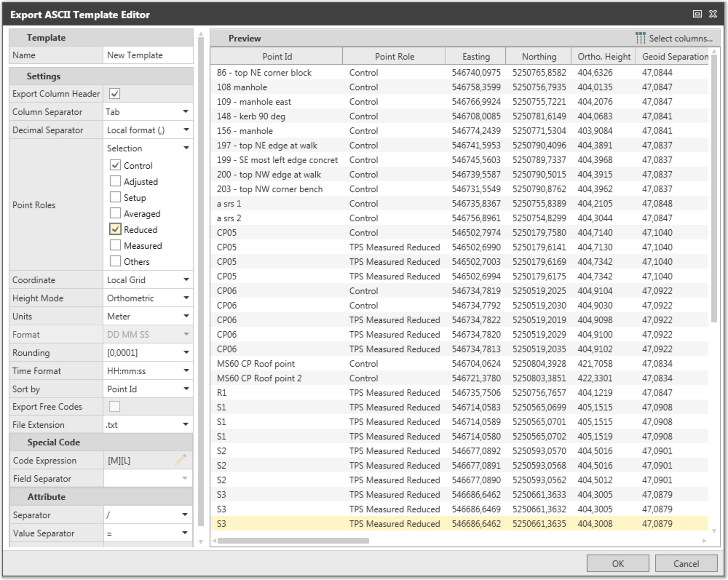Screen dimensions: 728x580
Task: Select the 'a srs 2' row
Action: (x=459, y=218)
